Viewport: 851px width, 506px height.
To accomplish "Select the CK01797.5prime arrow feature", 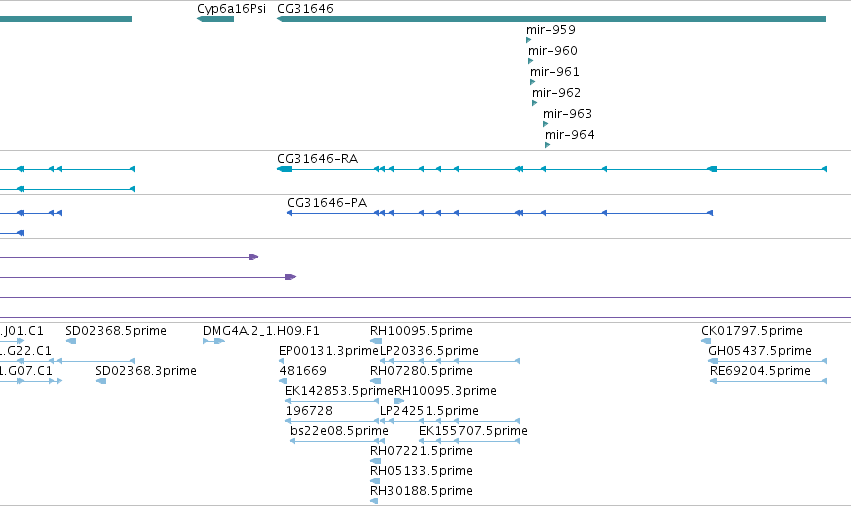I will [706, 341].
